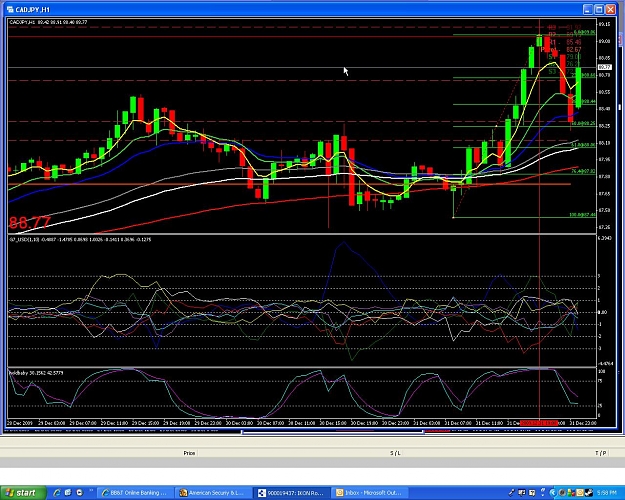This screenshot has width=625, height=500.
Task: Switch to BB&T Online Banking taskbar window
Action: pyautogui.click(x=135, y=493)
